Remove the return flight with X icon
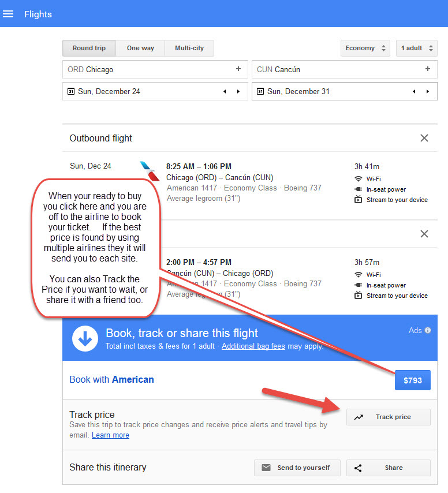The image size is (448, 493). (x=424, y=234)
